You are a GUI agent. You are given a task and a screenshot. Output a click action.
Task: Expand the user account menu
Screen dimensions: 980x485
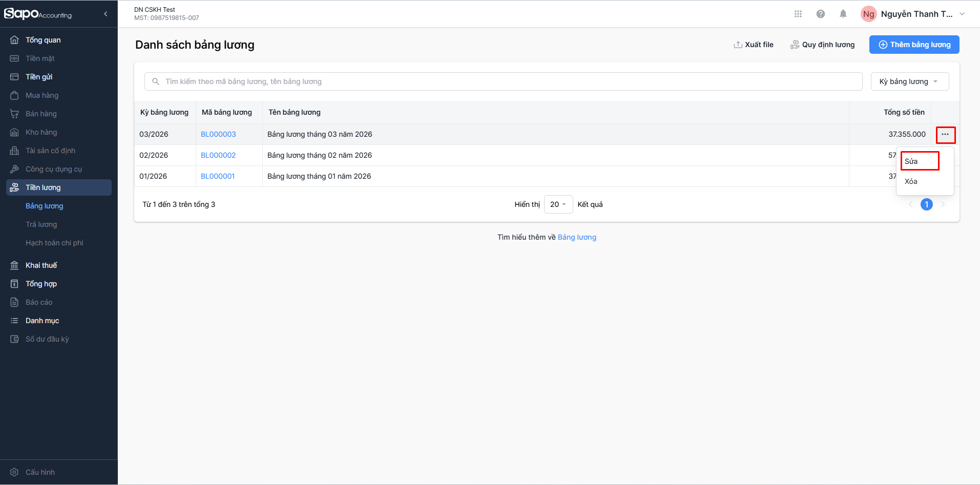coord(962,14)
